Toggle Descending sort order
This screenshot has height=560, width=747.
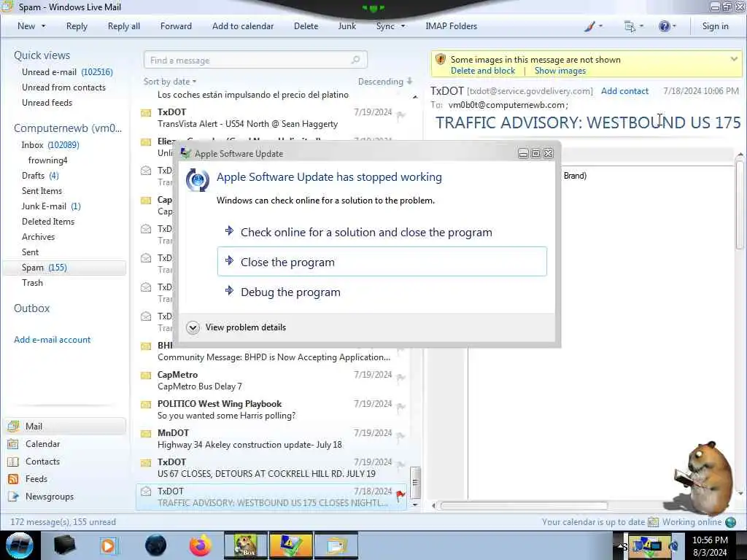[x=385, y=82]
